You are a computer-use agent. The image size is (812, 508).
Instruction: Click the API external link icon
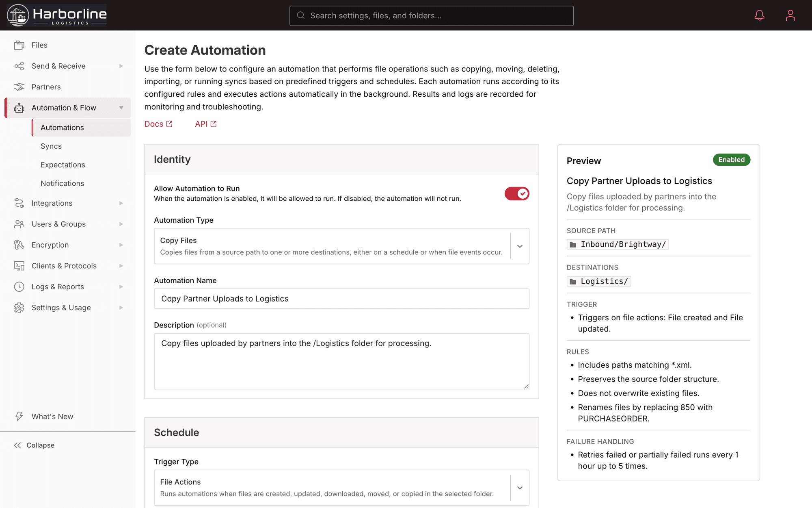coord(214,124)
